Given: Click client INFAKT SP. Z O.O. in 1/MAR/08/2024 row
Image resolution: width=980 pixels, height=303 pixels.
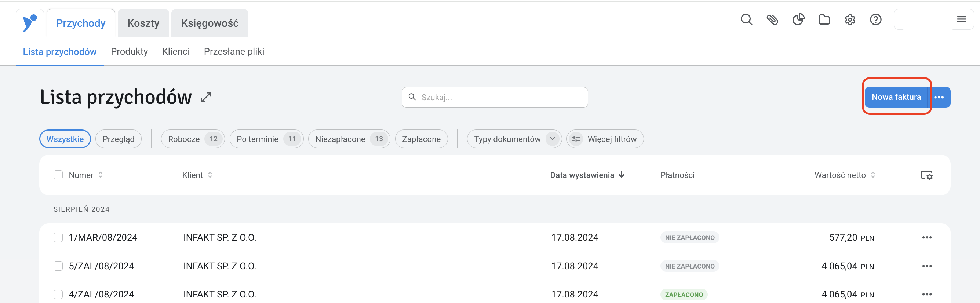Looking at the screenshot, I should [220, 238].
